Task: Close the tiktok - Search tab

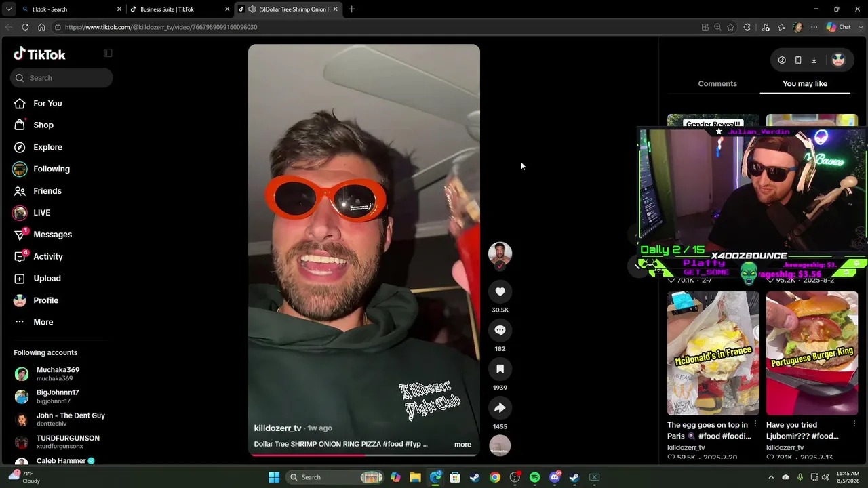Action: pyautogui.click(x=119, y=9)
